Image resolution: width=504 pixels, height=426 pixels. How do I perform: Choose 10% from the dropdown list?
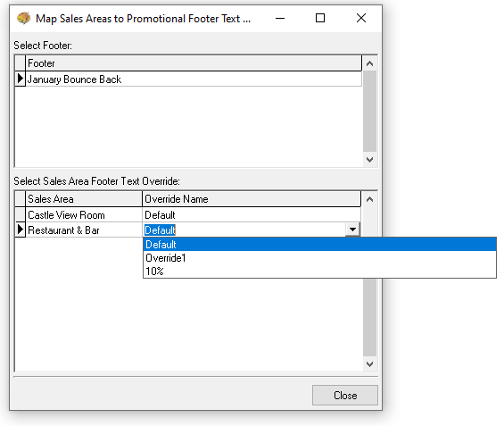tap(319, 271)
